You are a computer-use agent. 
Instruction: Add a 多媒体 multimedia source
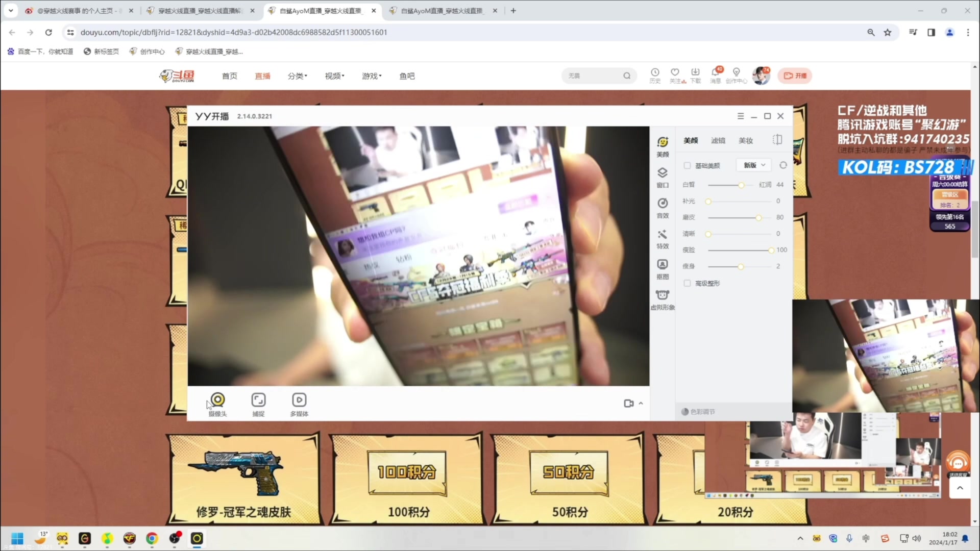299,405
